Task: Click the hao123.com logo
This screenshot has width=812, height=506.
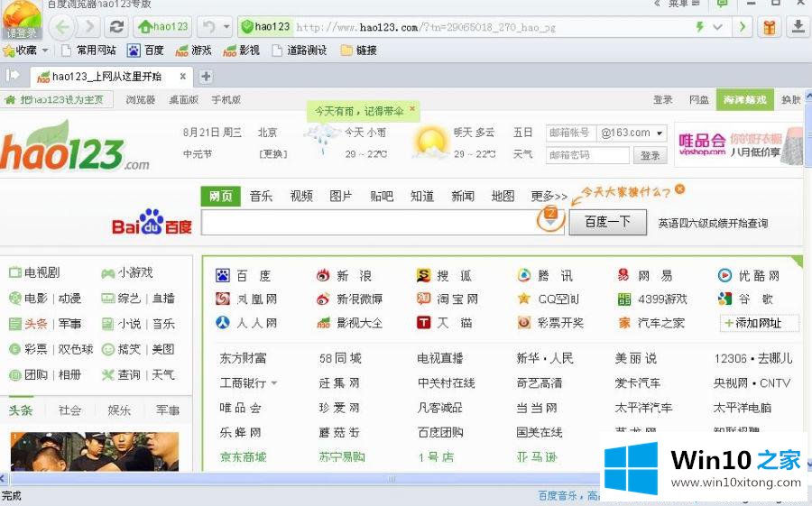Action: tap(74, 147)
